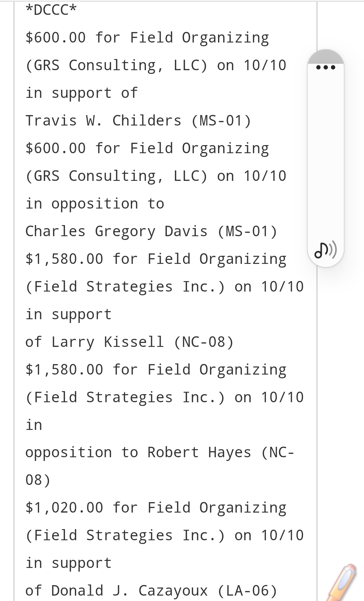Select the first "$600.00 for Field Organizing" line
The image size is (364, 601).
coord(147,38)
